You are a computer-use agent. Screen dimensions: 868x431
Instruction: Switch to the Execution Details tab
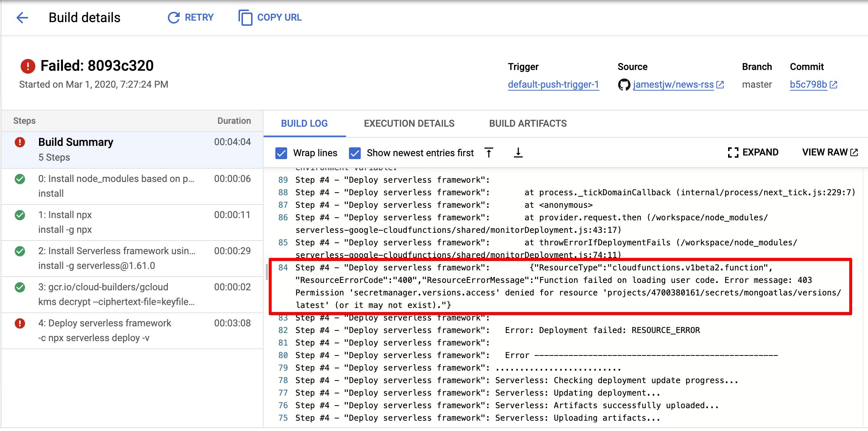409,123
